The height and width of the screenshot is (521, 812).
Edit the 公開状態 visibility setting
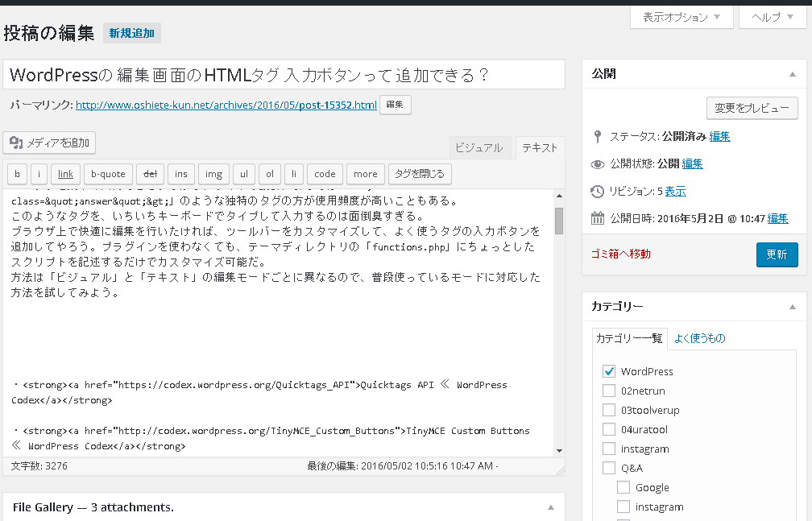click(693, 164)
